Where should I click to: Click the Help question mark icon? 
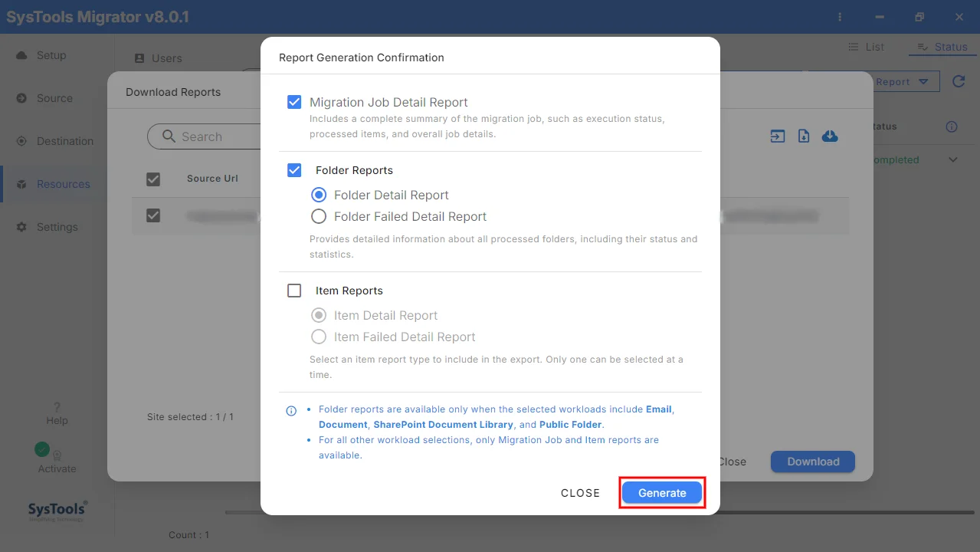pyautogui.click(x=57, y=407)
